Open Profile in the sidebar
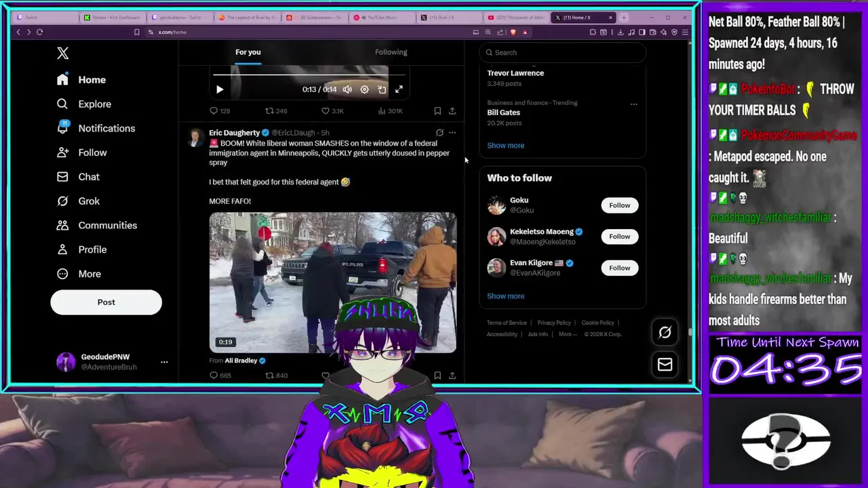 [x=82, y=250]
